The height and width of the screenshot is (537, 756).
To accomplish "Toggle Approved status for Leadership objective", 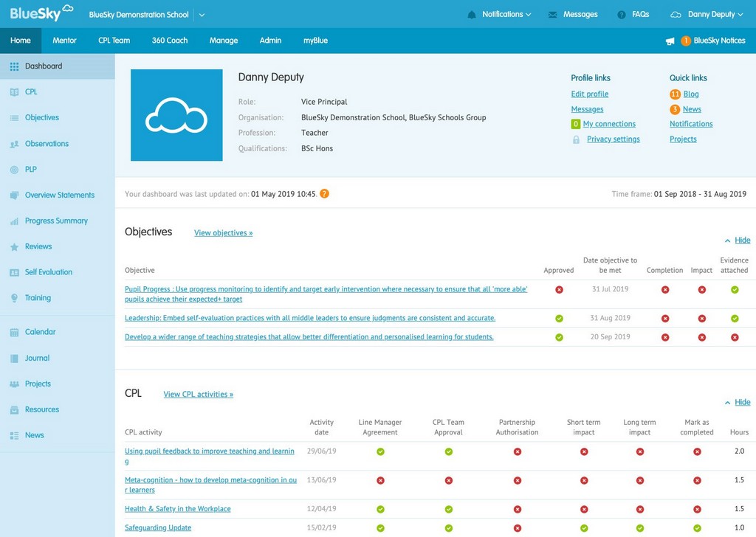I will tap(560, 319).
